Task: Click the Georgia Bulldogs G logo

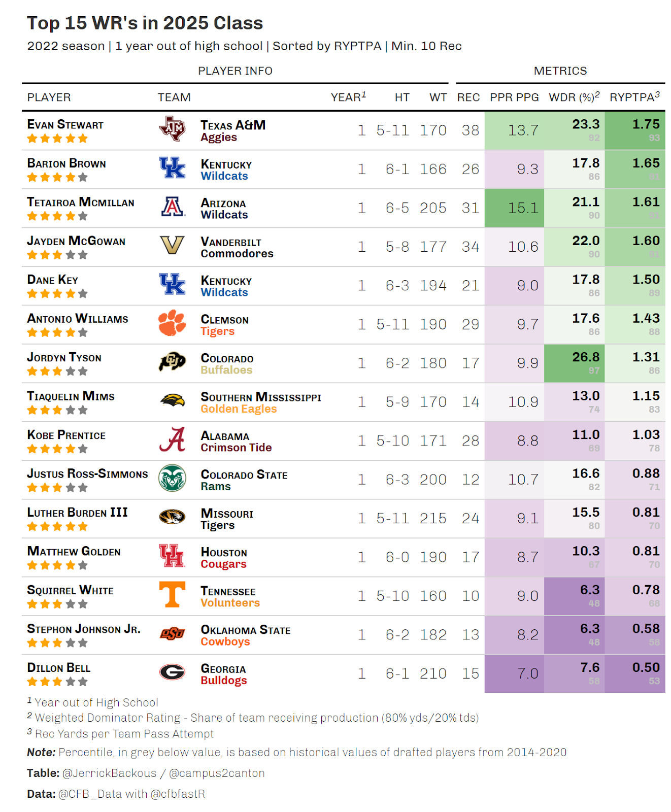Action: tap(172, 672)
